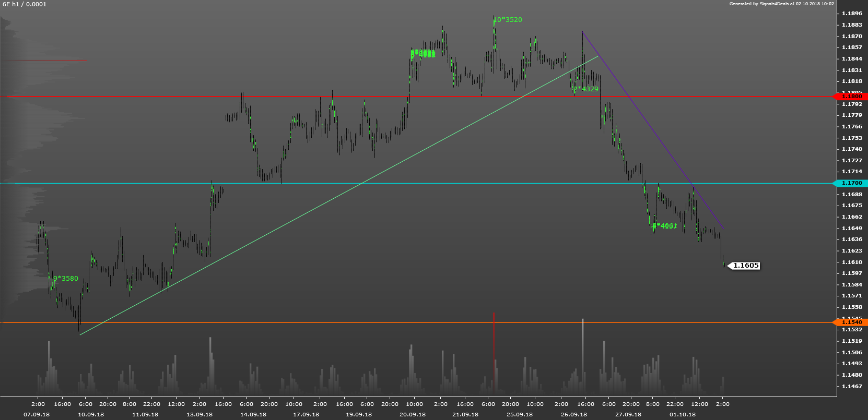Click the green 9*3580 annotation
The height and width of the screenshot is (420, 868).
(x=66, y=279)
